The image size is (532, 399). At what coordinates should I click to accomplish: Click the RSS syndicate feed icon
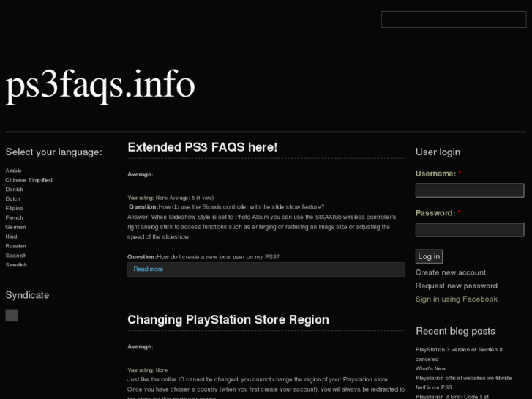tap(12, 315)
